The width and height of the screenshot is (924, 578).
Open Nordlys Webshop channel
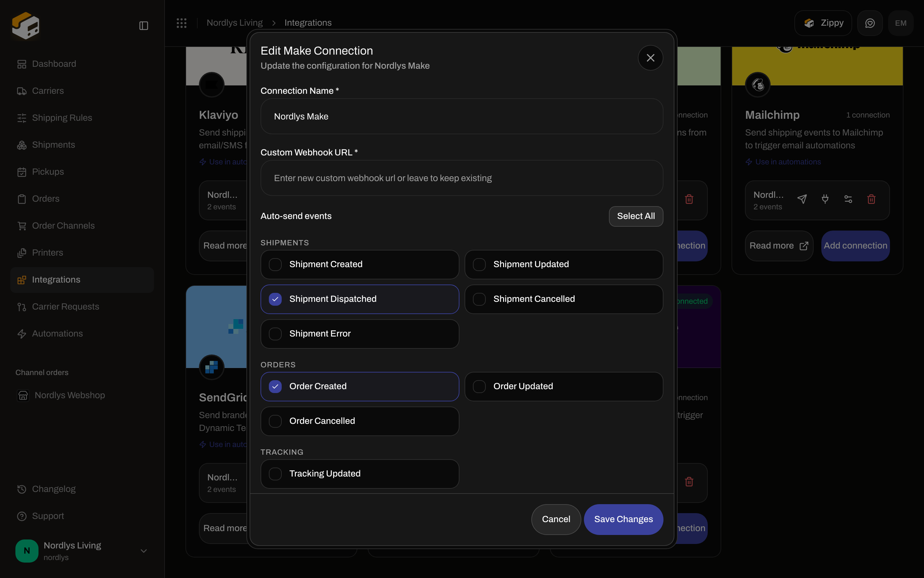pos(82,395)
